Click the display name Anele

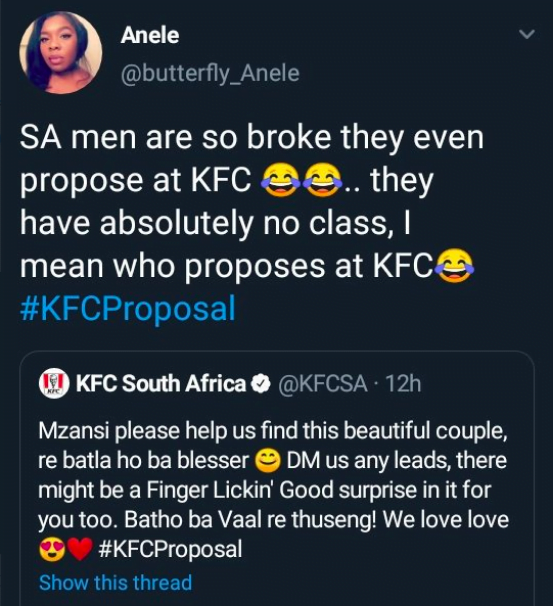point(150,36)
